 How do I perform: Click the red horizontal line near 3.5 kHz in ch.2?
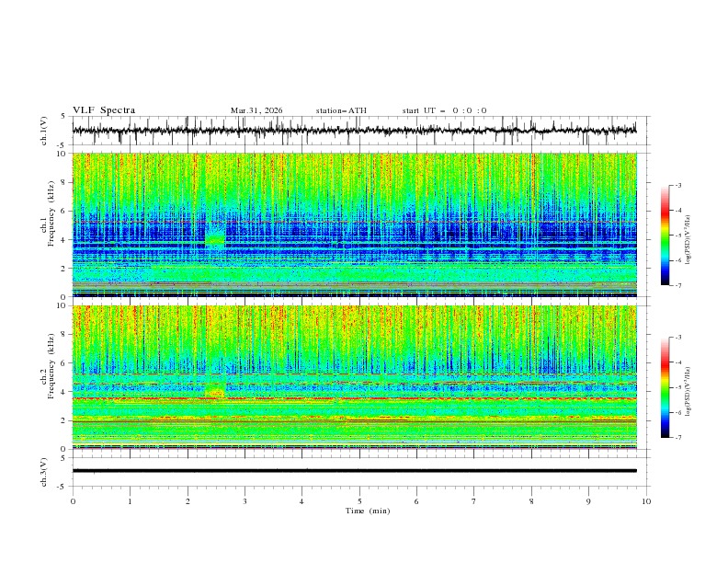point(354,398)
